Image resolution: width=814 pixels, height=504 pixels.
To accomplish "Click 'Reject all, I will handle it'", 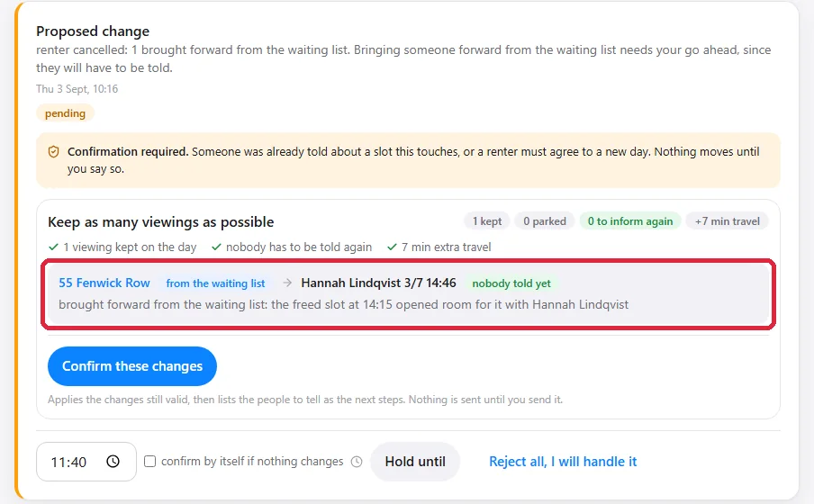I will point(563,462).
